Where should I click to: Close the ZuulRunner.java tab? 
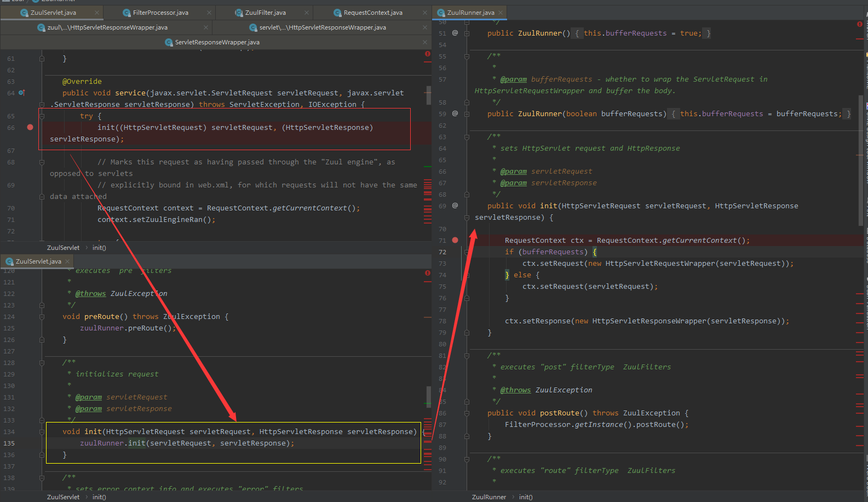pyautogui.click(x=501, y=13)
